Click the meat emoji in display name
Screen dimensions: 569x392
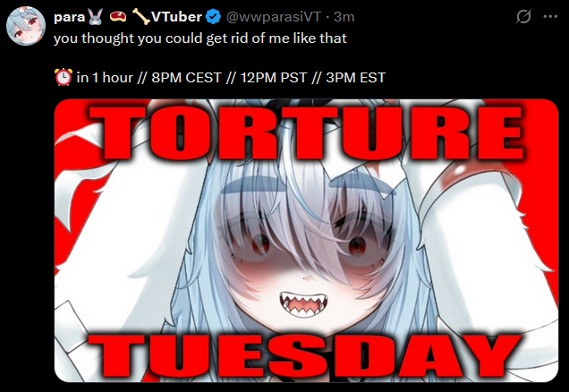[118, 16]
